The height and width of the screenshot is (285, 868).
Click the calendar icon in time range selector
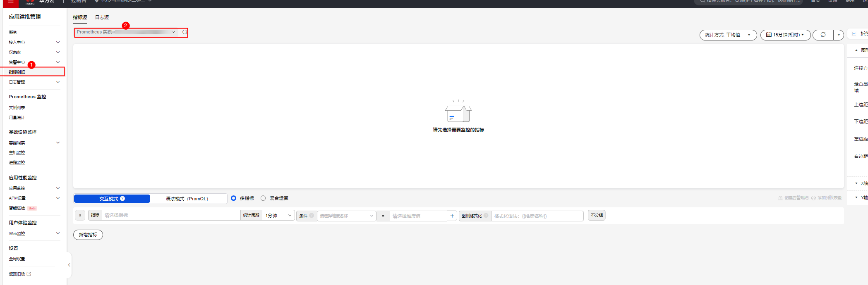[x=769, y=35]
